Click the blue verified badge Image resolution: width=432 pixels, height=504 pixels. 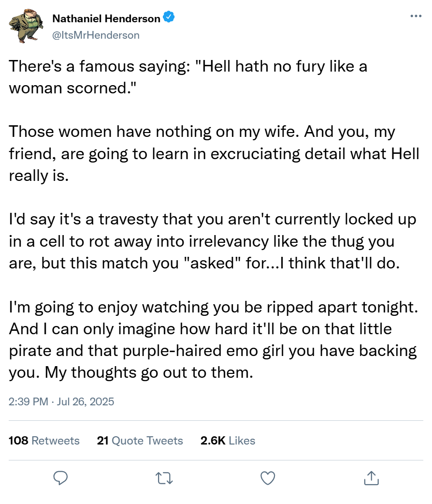(169, 18)
